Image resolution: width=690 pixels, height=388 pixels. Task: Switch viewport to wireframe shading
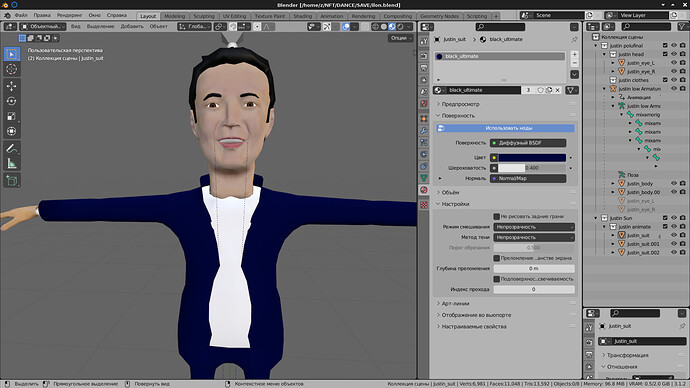375,26
